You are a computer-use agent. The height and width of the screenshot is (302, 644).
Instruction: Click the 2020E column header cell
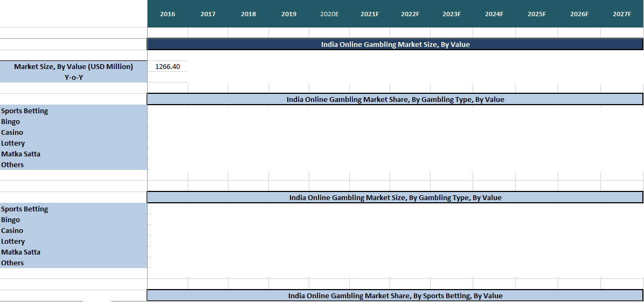pos(329,14)
